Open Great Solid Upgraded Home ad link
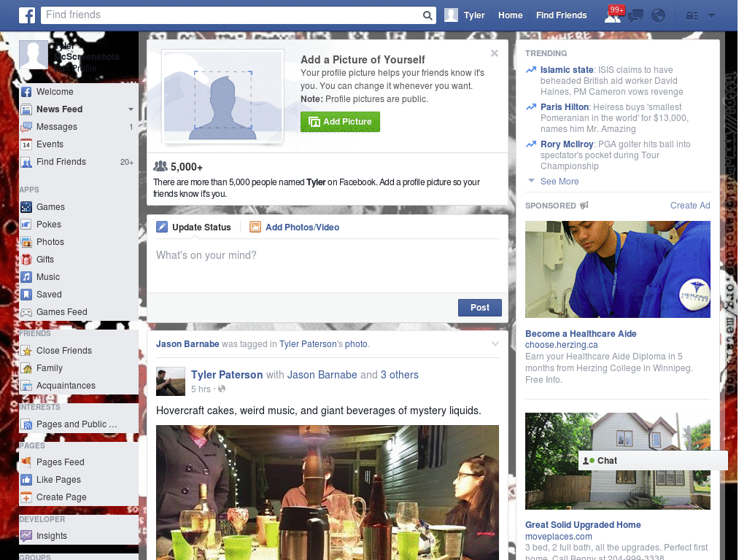The width and height of the screenshot is (747, 560). [x=583, y=525]
